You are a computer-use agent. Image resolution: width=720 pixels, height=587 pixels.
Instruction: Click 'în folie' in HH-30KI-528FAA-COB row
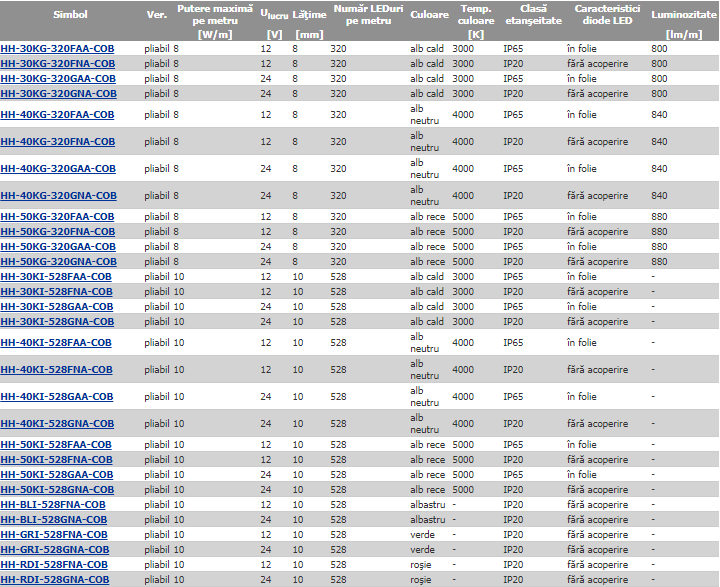coord(581,277)
